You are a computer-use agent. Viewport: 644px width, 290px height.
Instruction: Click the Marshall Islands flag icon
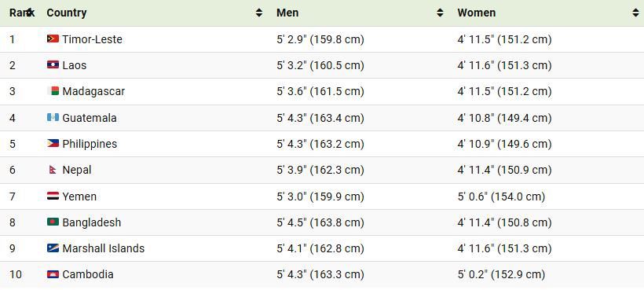click(x=53, y=248)
